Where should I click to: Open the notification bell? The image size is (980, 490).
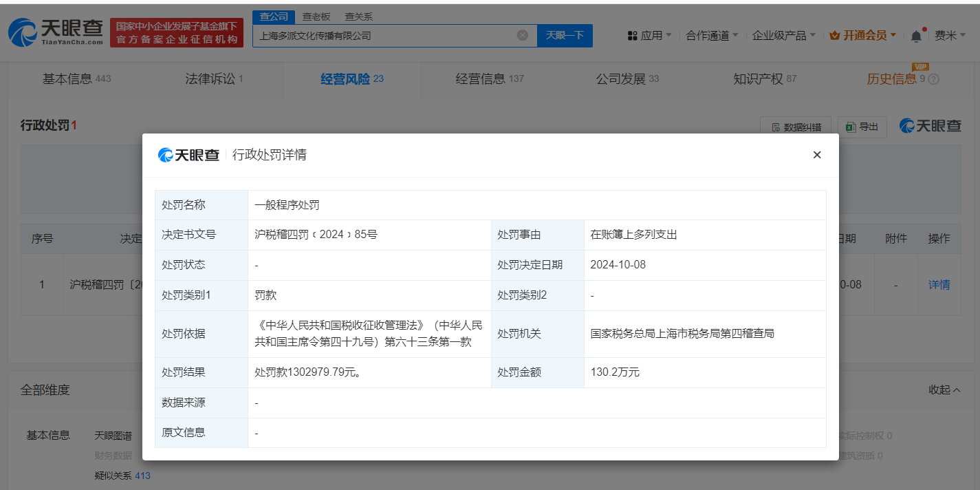[x=916, y=36]
